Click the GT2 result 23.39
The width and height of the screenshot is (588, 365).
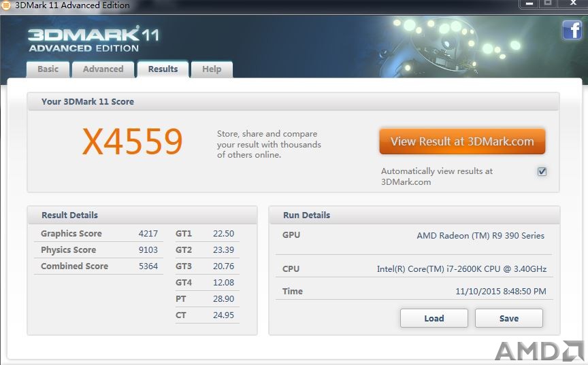(223, 250)
